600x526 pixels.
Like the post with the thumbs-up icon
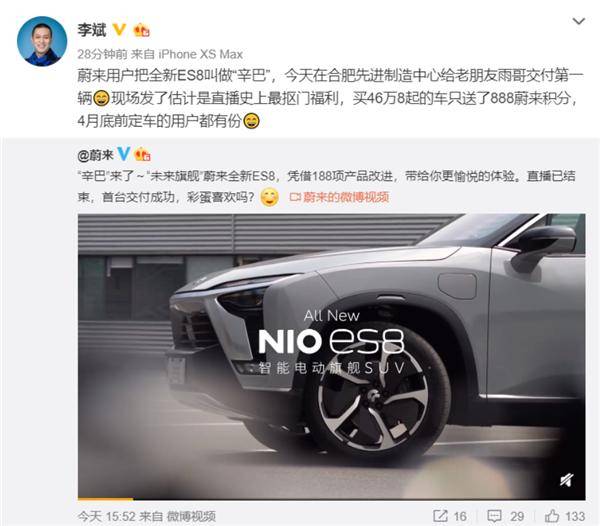(x=552, y=516)
